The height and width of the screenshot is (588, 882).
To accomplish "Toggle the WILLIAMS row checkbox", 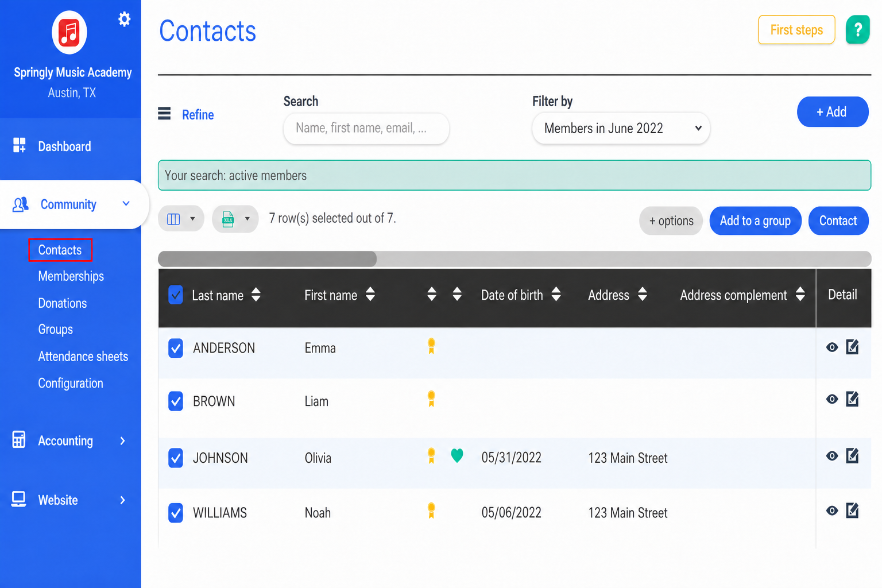I will tap(176, 513).
